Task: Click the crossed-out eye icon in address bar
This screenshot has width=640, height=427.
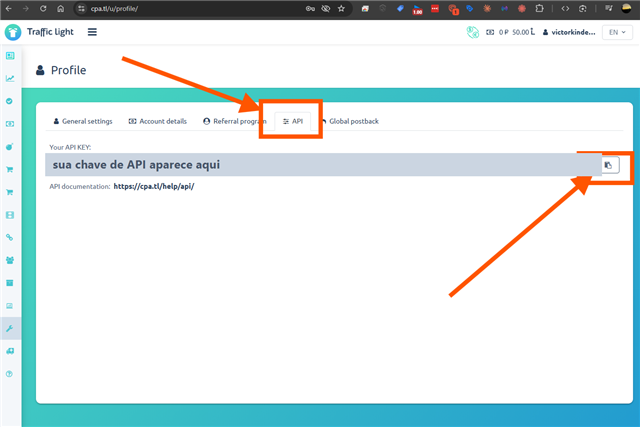Action: point(325,9)
